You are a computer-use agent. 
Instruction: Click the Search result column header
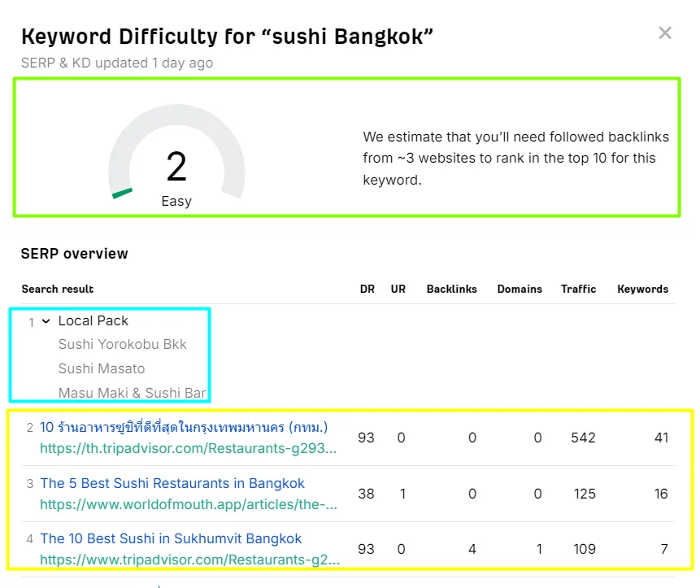(57, 289)
